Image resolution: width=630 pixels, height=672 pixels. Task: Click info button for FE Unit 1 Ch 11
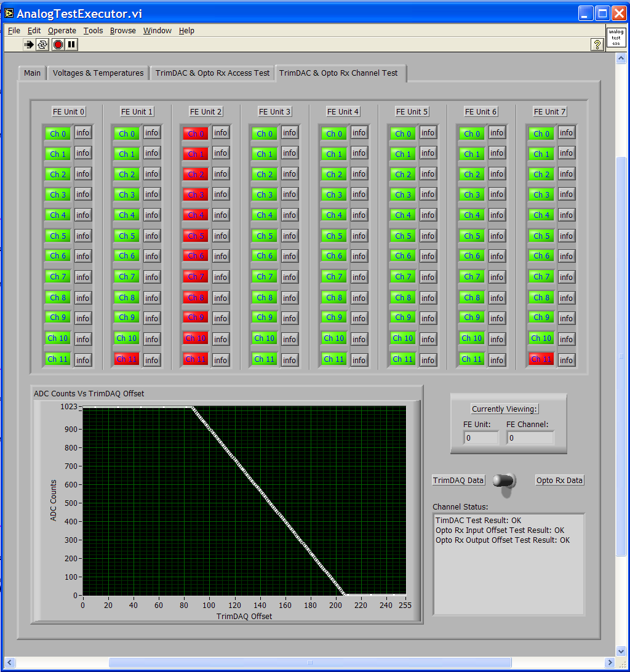[x=152, y=359]
